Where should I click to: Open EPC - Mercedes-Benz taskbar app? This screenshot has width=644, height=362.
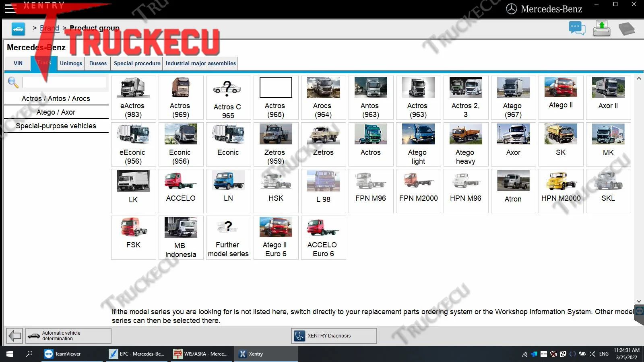click(137, 354)
